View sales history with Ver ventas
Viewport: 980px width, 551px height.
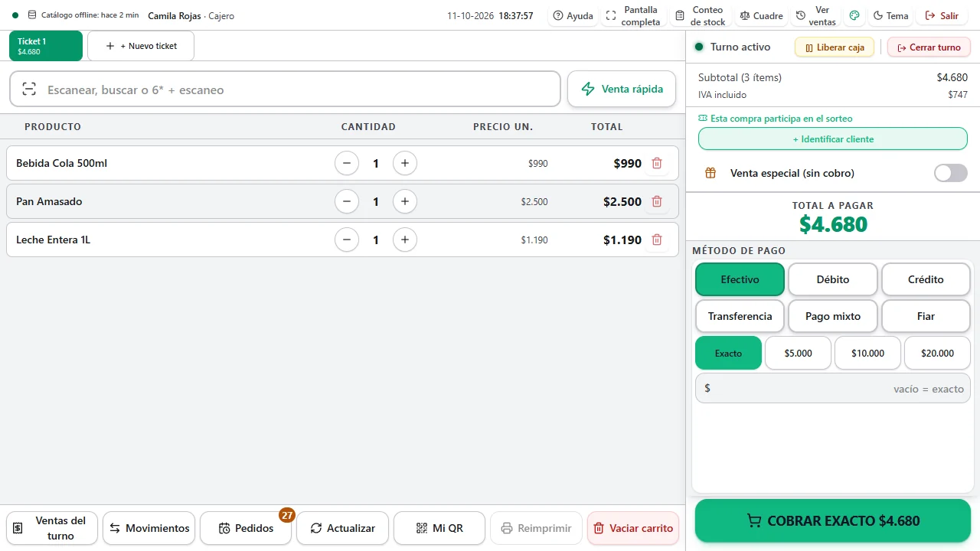click(815, 15)
